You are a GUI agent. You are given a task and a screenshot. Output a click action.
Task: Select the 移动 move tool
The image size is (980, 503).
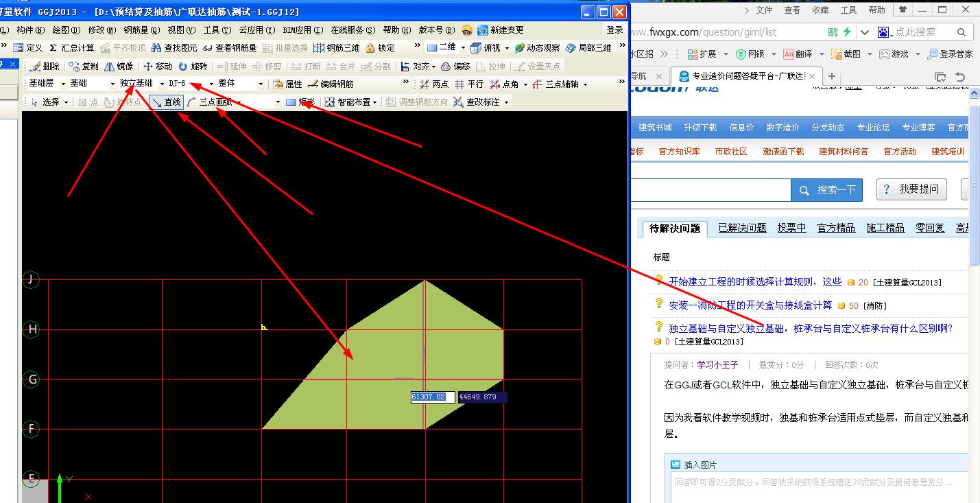tap(158, 67)
